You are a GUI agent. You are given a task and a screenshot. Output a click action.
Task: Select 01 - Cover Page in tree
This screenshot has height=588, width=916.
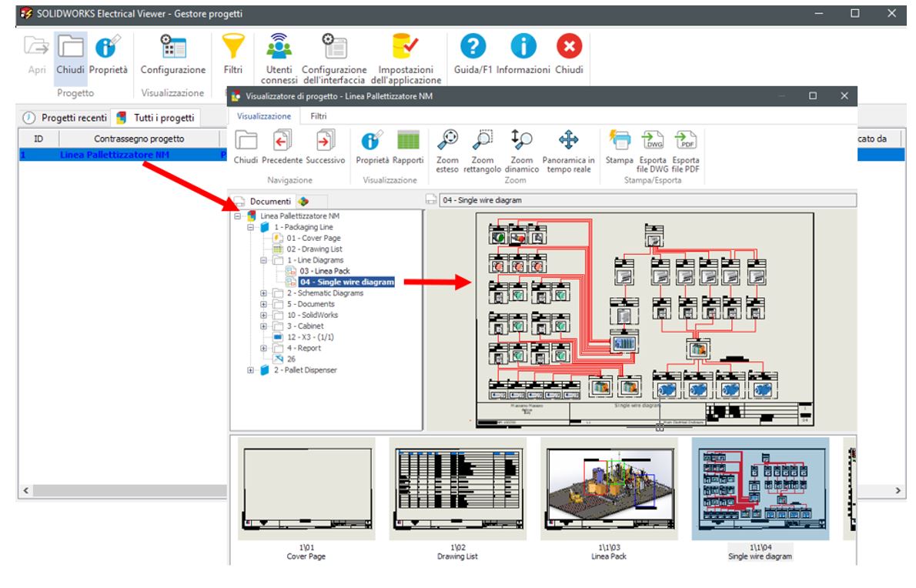point(313,239)
